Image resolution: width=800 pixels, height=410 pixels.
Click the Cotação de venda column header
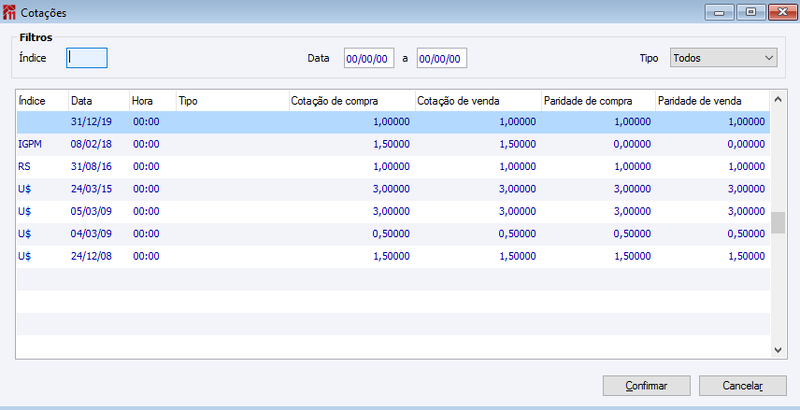478,101
